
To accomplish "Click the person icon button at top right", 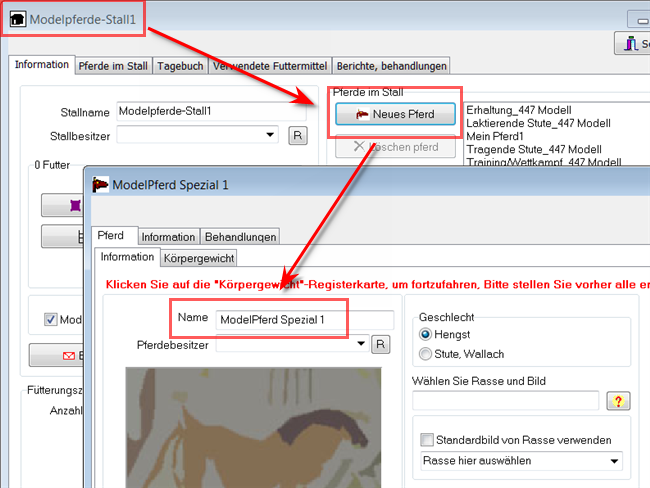I will (632, 43).
